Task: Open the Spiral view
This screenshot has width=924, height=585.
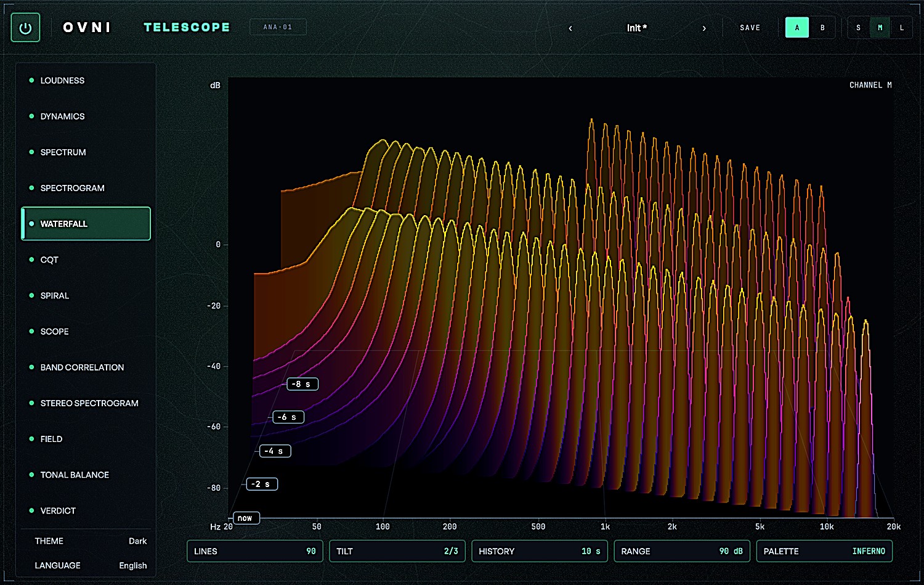Action: [86, 295]
